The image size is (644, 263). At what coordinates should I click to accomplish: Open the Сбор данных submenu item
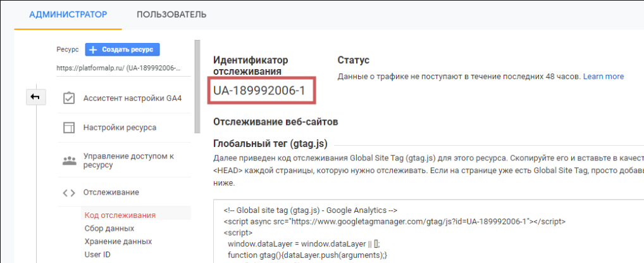(109, 228)
